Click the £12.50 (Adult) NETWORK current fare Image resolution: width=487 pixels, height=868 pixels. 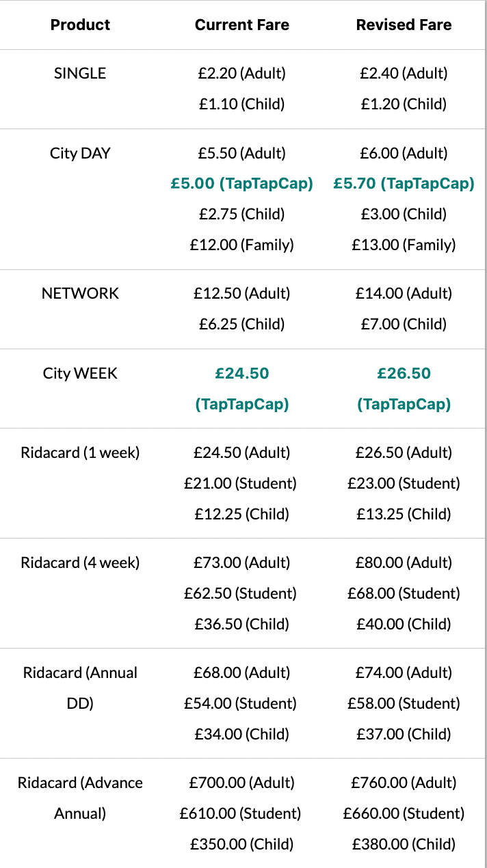(x=241, y=293)
